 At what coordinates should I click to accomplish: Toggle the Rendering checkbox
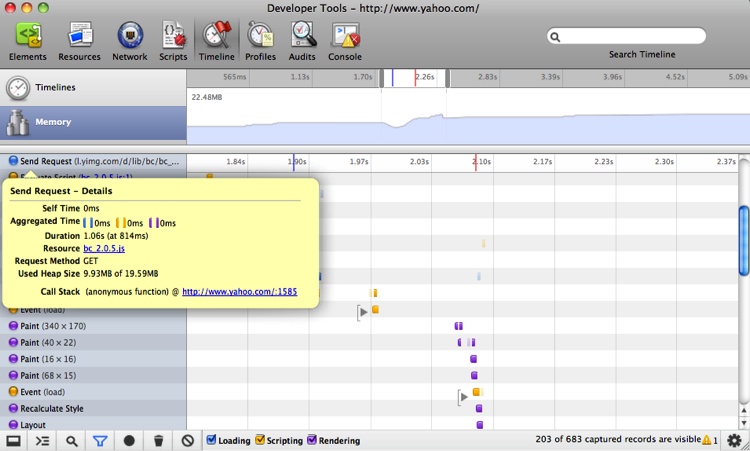pyautogui.click(x=312, y=440)
